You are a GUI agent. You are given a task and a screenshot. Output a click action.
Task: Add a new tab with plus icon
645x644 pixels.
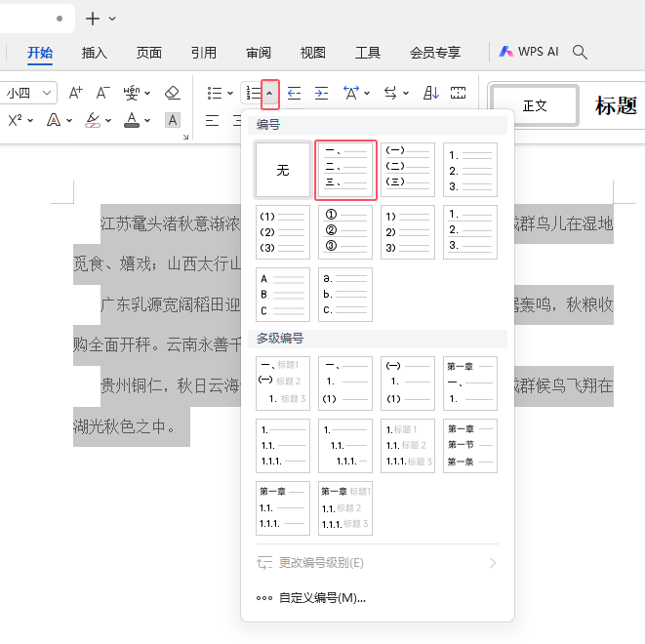point(93,19)
